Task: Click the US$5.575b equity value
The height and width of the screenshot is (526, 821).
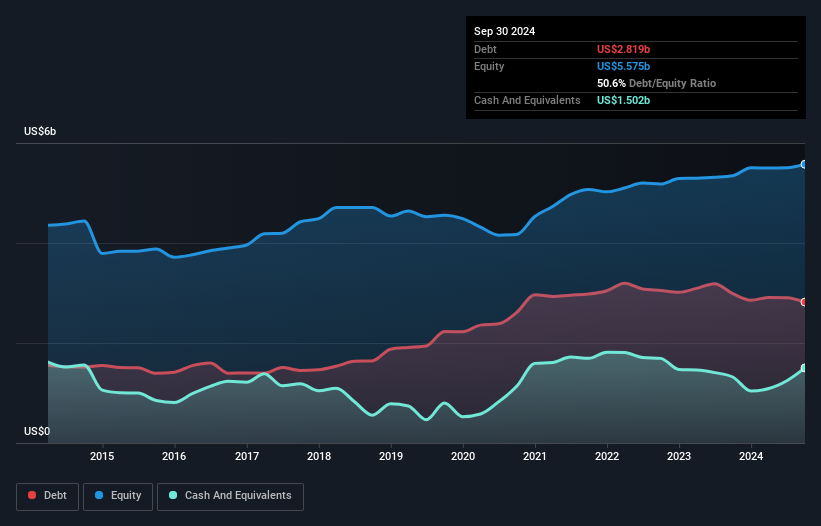Action: click(623, 66)
